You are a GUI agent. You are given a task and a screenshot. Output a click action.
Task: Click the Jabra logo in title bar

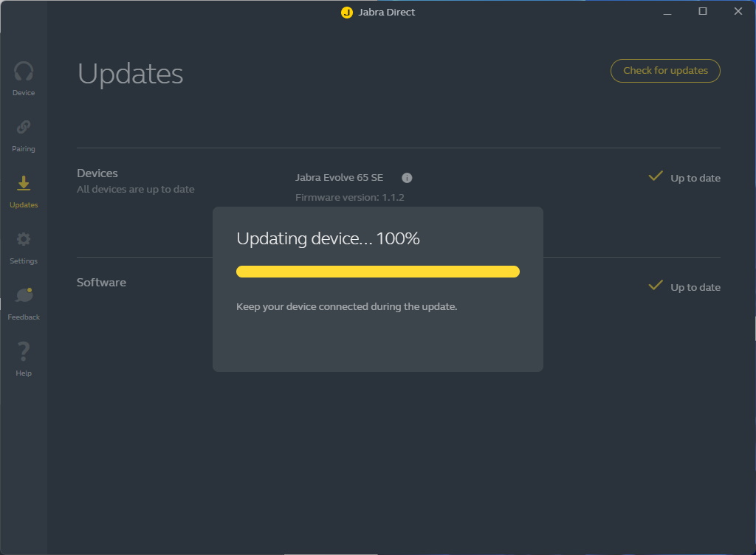click(347, 13)
